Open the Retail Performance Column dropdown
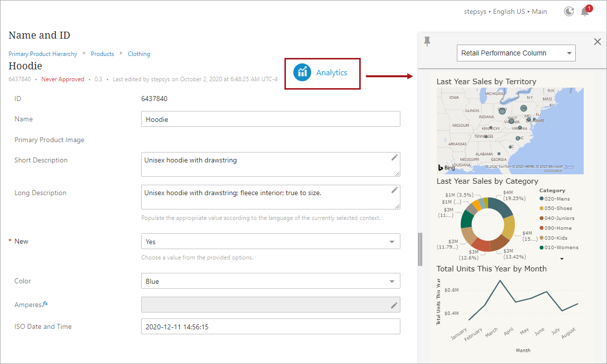This screenshot has width=607, height=364. 516,53
